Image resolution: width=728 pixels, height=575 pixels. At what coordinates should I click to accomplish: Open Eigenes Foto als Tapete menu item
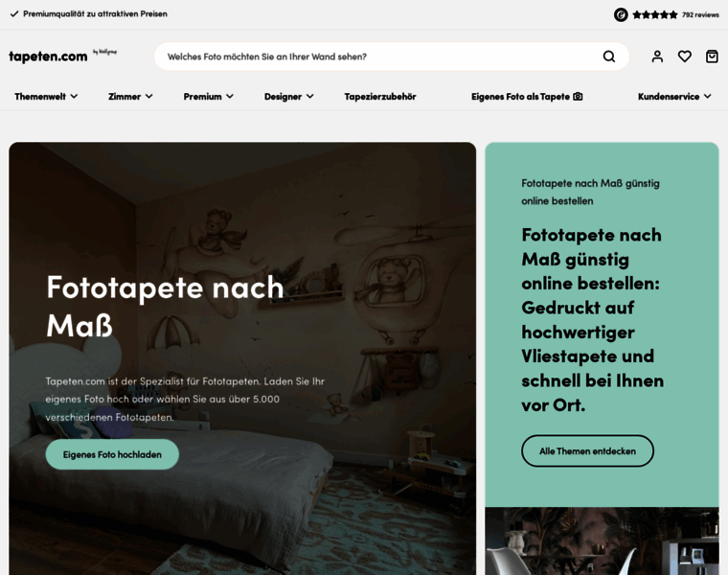pyautogui.click(x=527, y=97)
